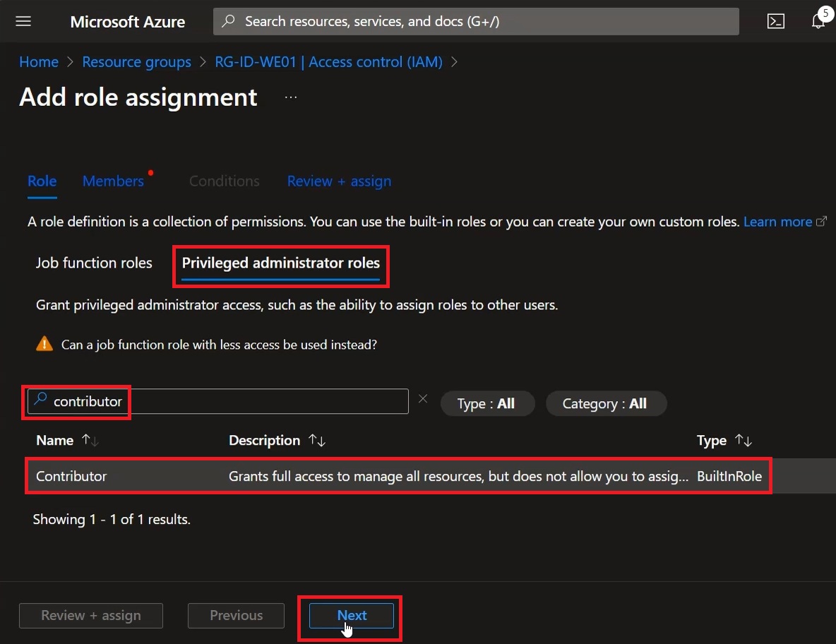Select Privileged administrator roles tab

coord(281,263)
